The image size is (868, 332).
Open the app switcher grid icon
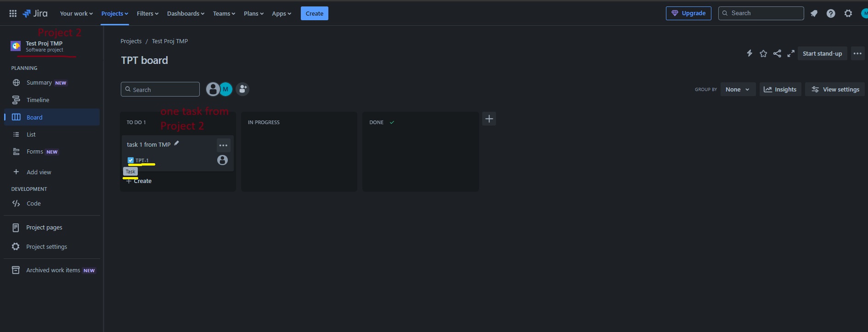pyautogui.click(x=13, y=13)
